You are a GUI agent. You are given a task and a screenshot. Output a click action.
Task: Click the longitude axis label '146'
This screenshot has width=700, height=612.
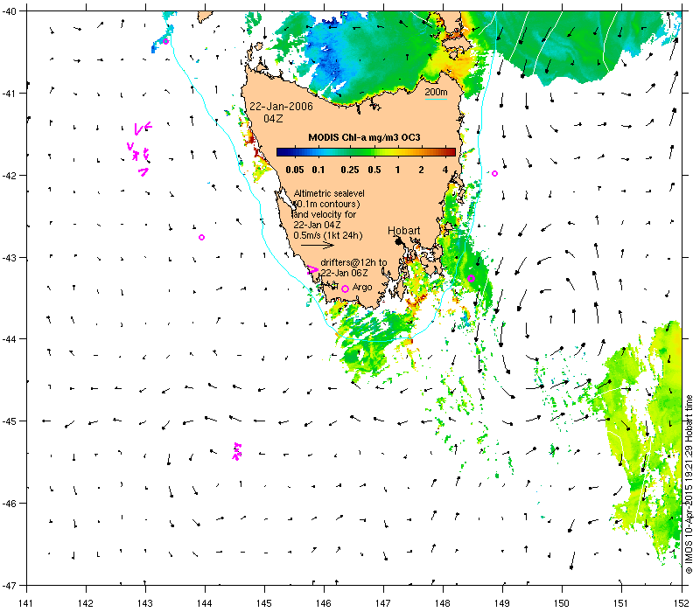324,603
